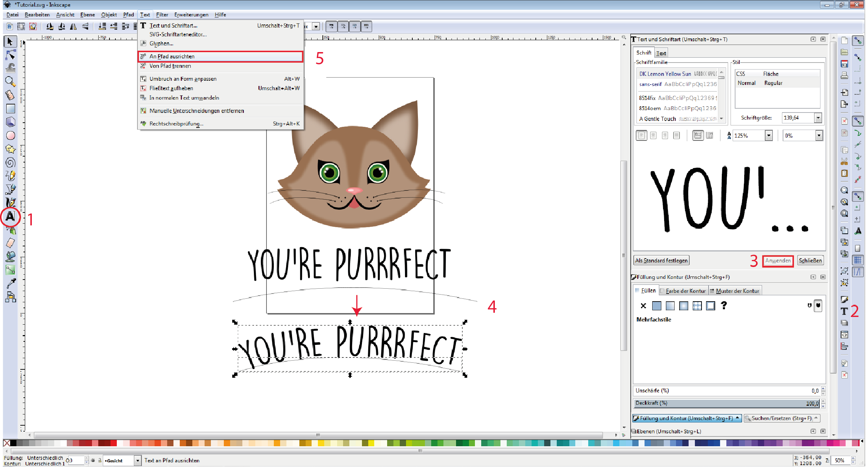Viewport: 868px width, 470px height.
Task: Switch to the Text tab in font dialog
Action: 661,53
